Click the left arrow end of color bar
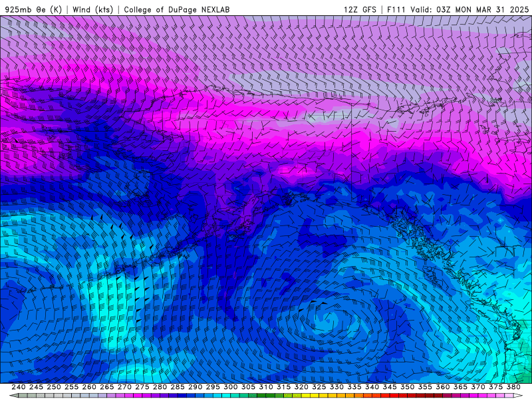532x399 pixels. [13, 396]
